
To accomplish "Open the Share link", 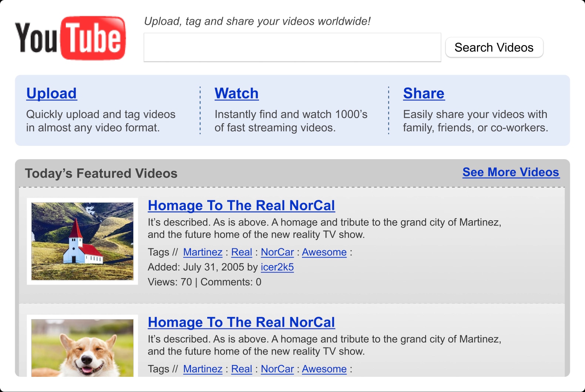I will click(424, 93).
